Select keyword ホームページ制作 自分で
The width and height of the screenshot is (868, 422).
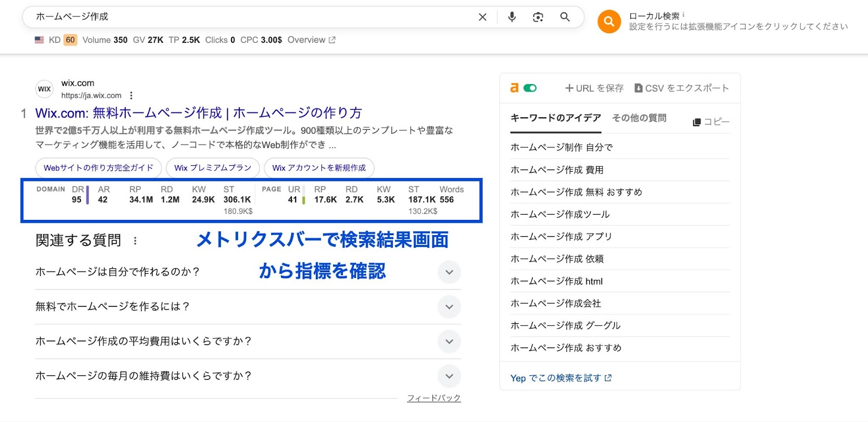(561, 147)
